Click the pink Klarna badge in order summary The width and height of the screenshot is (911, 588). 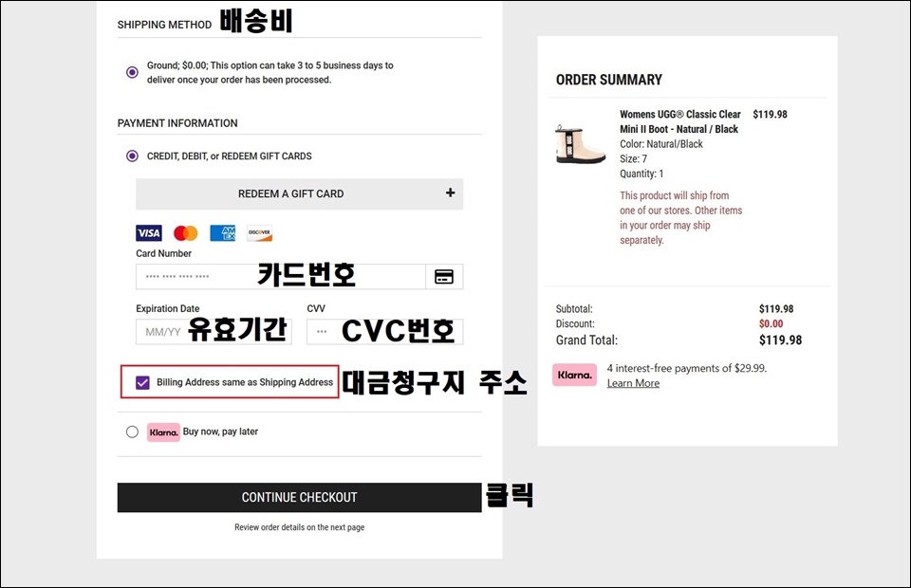(575, 375)
